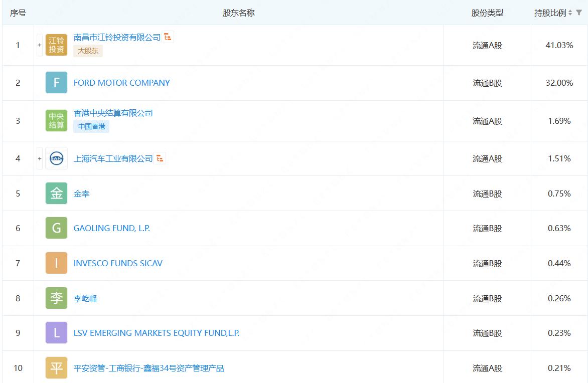
Task: Open GAOLING FUND, L.P. link
Action: click(112, 228)
